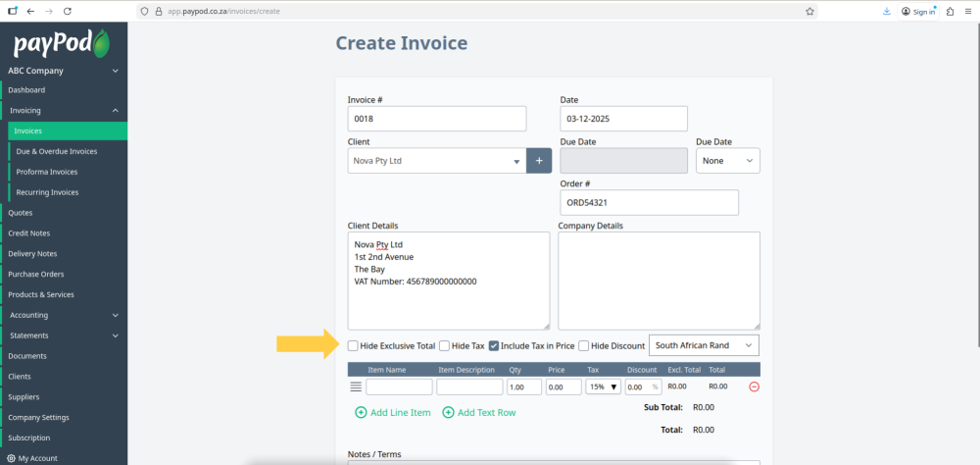Click the greyed Due Date field
The image size is (980, 465).
point(623,161)
